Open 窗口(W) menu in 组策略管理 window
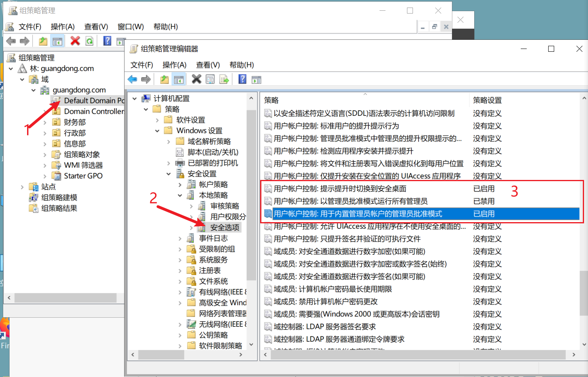Image resolution: width=588 pixels, height=377 pixels. (130, 27)
